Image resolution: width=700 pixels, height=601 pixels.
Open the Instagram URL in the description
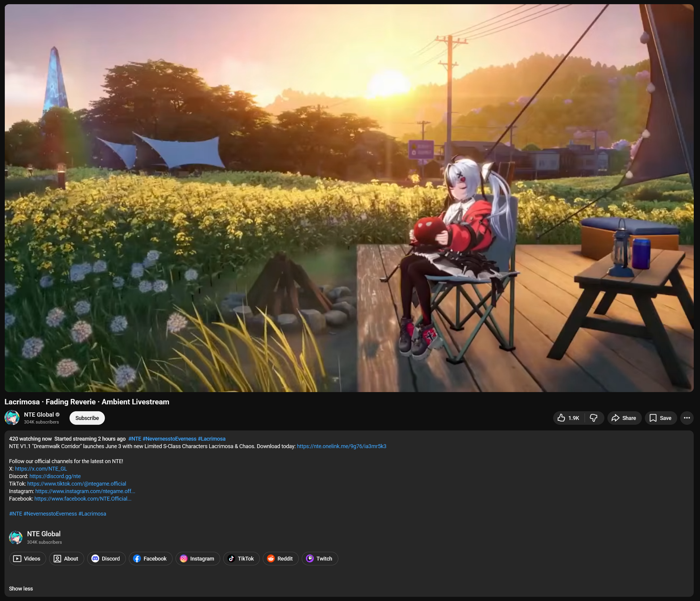tap(85, 491)
